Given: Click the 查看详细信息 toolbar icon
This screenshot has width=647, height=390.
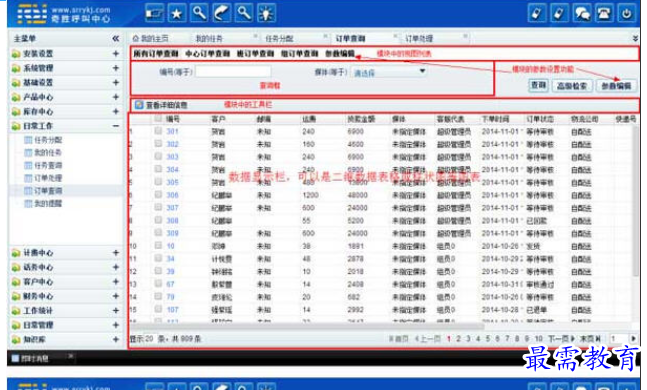Looking at the screenshot, I should click(139, 105).
